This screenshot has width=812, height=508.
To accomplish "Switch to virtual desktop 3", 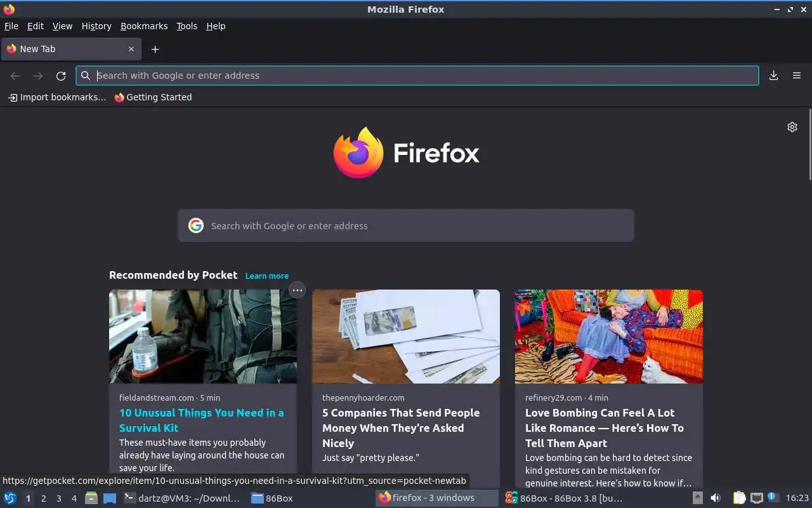I will pos(58,498).
